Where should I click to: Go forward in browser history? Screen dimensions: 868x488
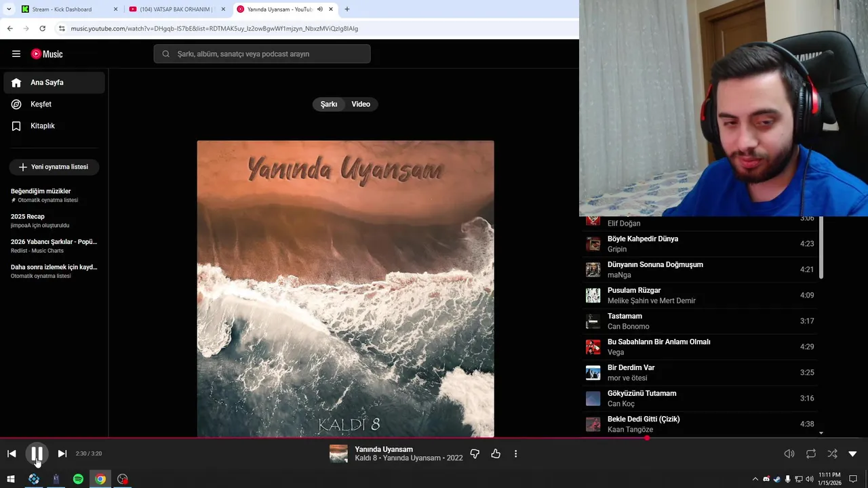[x=26, y=28]
